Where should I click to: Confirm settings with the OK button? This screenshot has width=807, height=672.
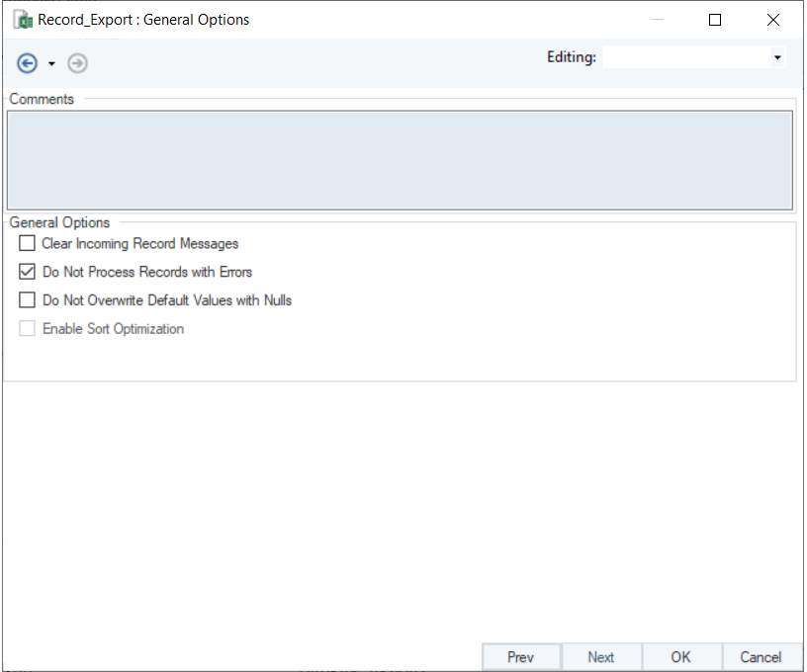coord(680,657)
